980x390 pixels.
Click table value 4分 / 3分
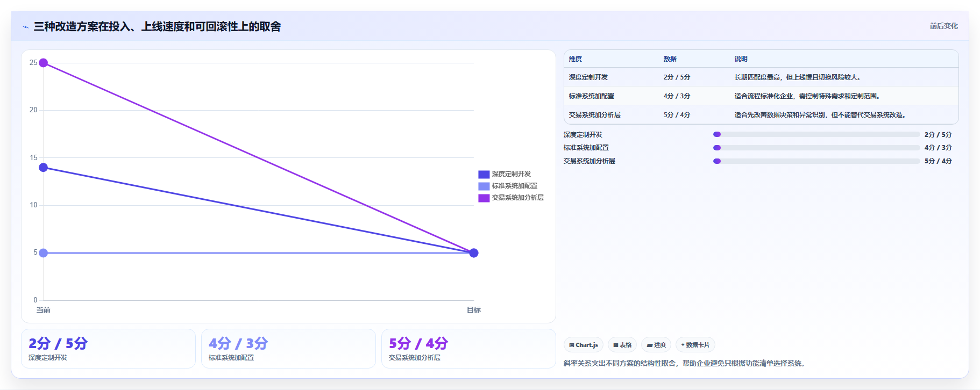(677, 96)
